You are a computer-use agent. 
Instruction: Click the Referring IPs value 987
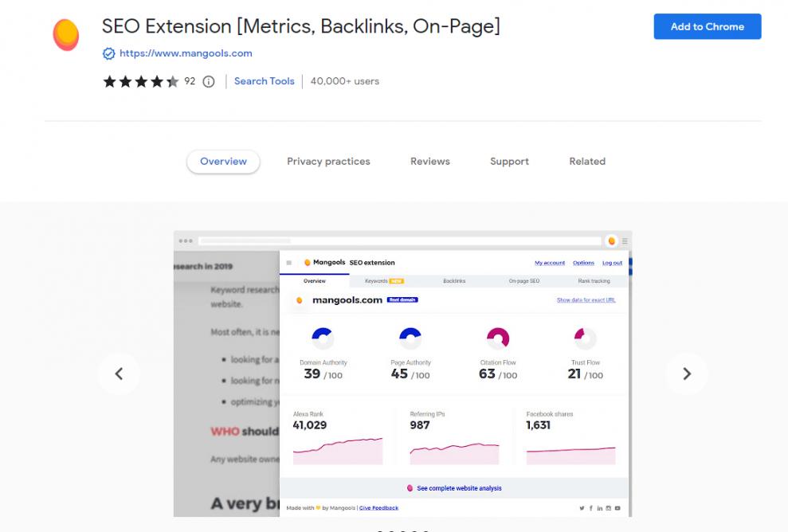point(420,425)
